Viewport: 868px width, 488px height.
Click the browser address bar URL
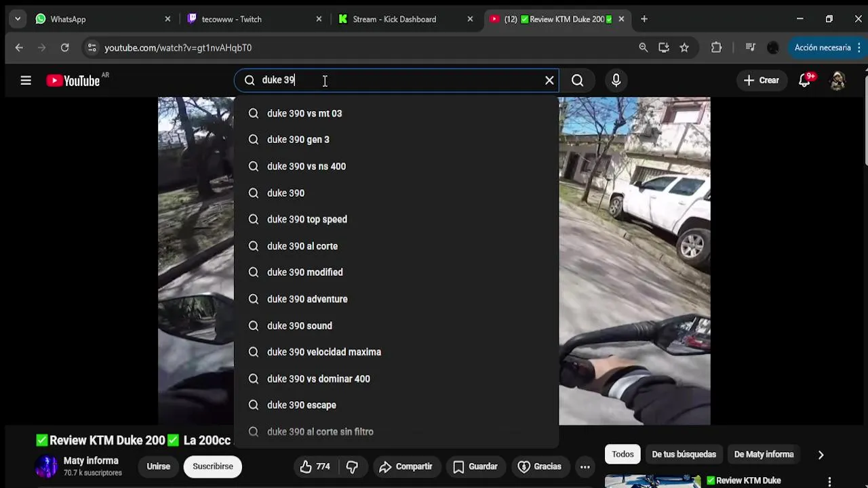178,47
